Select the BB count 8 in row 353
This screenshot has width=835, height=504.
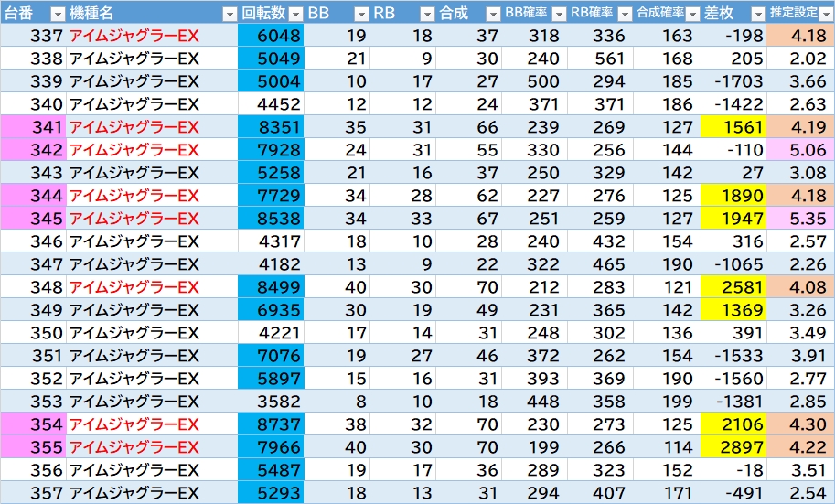pos(337,402)
